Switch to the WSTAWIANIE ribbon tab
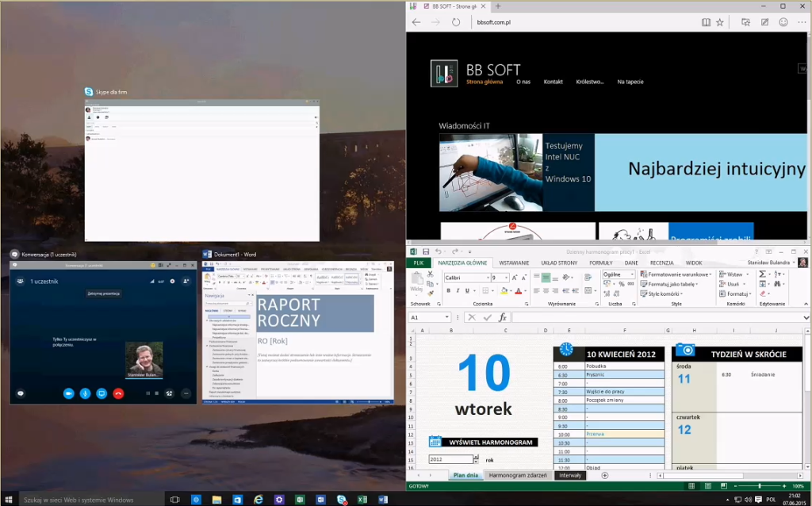Viewport: 812px width, 506px height. 514,263
